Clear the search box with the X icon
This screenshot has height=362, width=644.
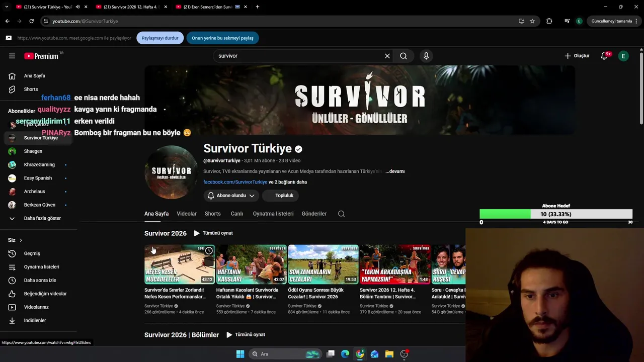[387, 56]
